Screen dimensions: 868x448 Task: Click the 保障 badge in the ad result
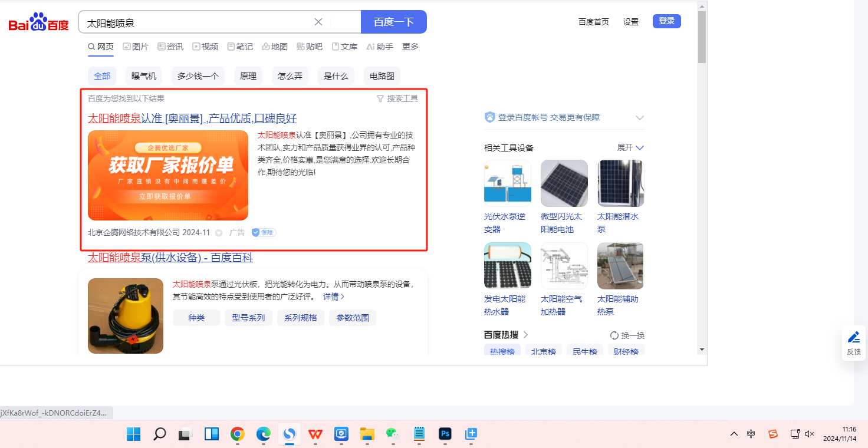[264, 232]
